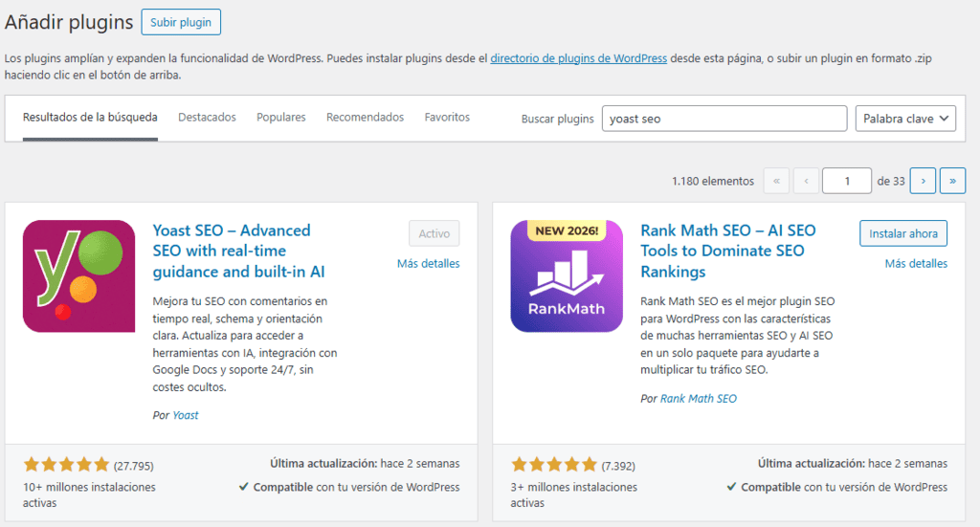The height and width of the screenshot is (527, 980).
Task: Click the 1.180 elementos count
Action: pos(713,181)
